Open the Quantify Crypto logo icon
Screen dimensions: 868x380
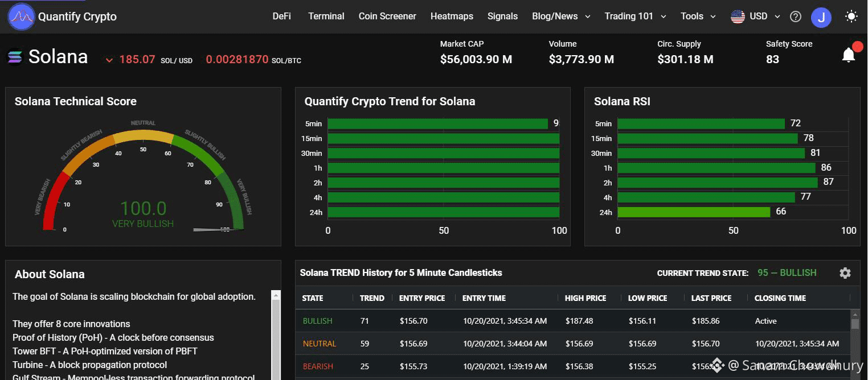coord(21,16)
